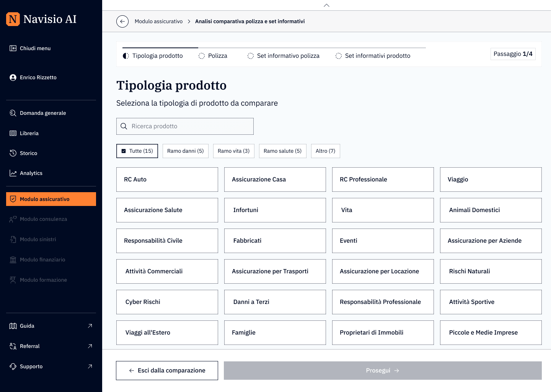Open Storico from the sidebar
The height and width of the screenshot is (392, 551).
[x=28, y=153]
